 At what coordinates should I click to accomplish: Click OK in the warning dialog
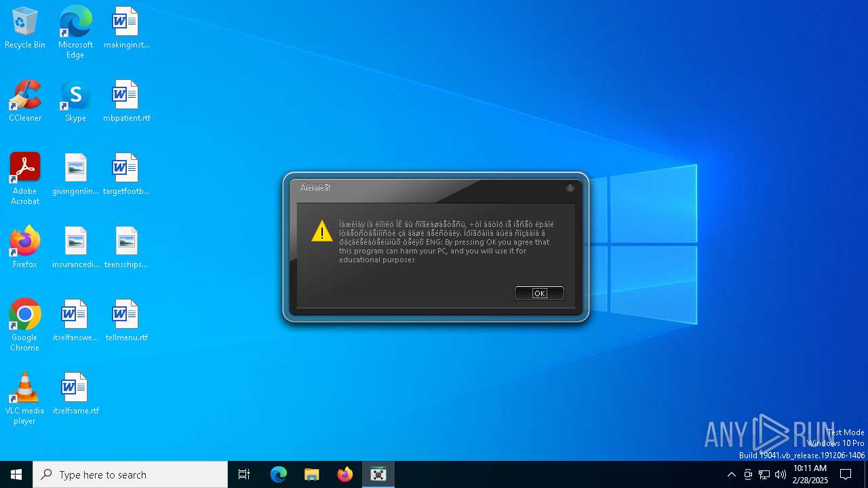pos(539,293)
